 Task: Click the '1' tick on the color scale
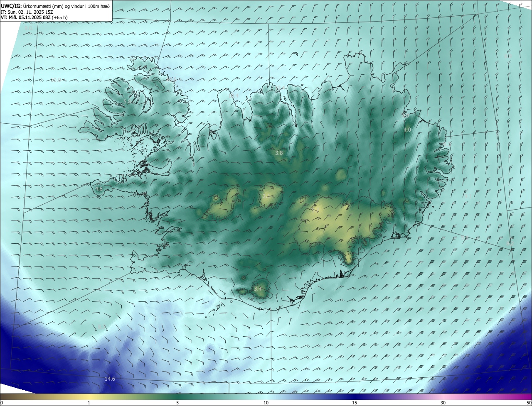tap(89, 403)
